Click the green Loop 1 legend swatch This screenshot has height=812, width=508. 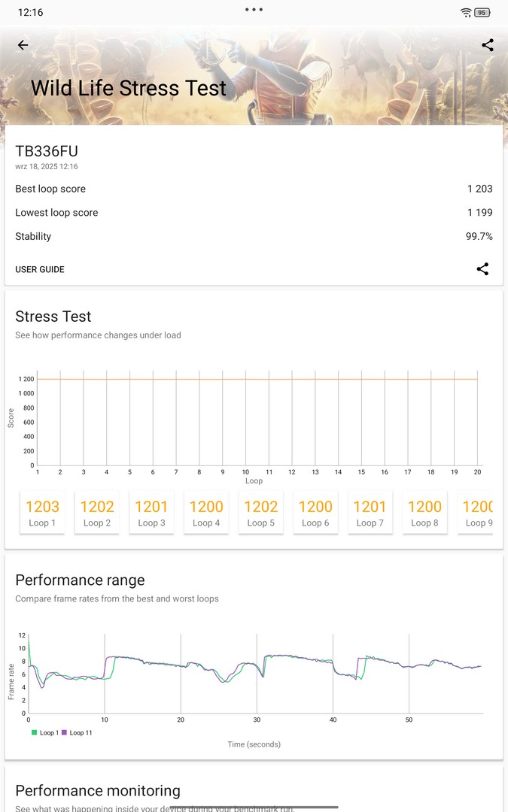coord(34,732)
